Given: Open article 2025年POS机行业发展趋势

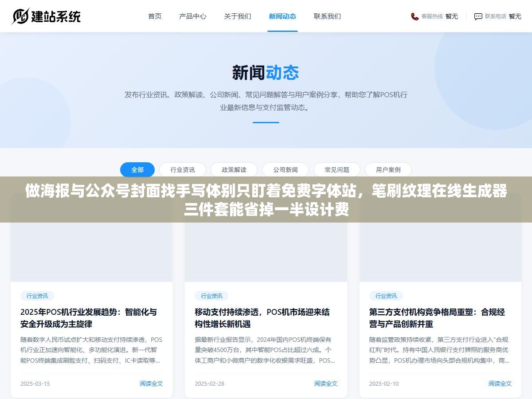Looking at the screenshot, I should [x=89, y=318].
